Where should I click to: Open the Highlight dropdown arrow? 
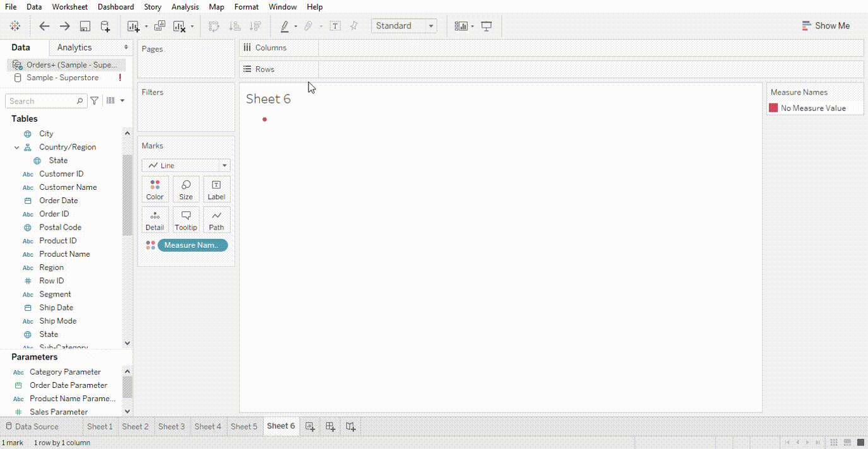pos(295,26)
